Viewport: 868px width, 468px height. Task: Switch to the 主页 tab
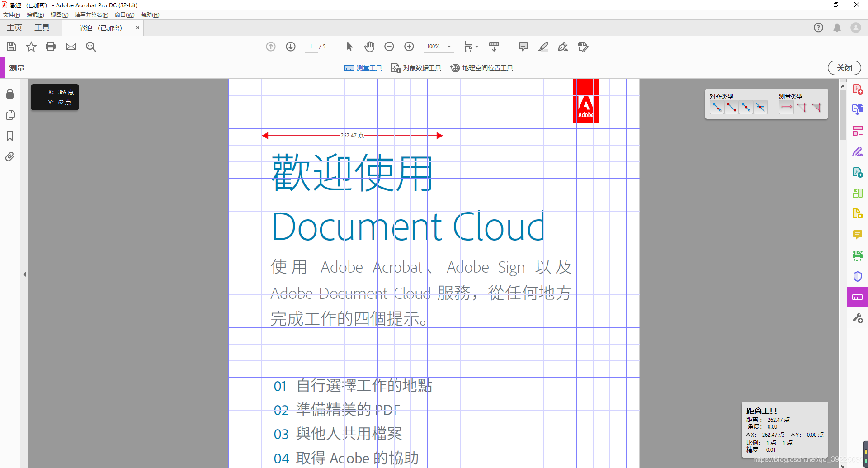(14, 28)
